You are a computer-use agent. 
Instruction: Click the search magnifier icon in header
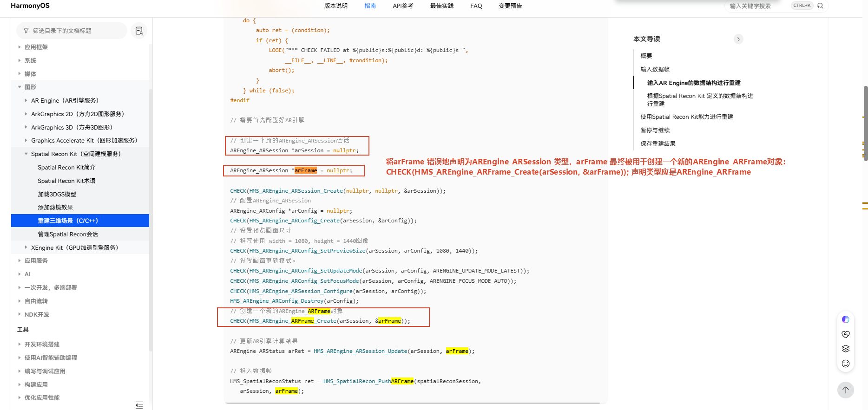(x=820, y=6)
